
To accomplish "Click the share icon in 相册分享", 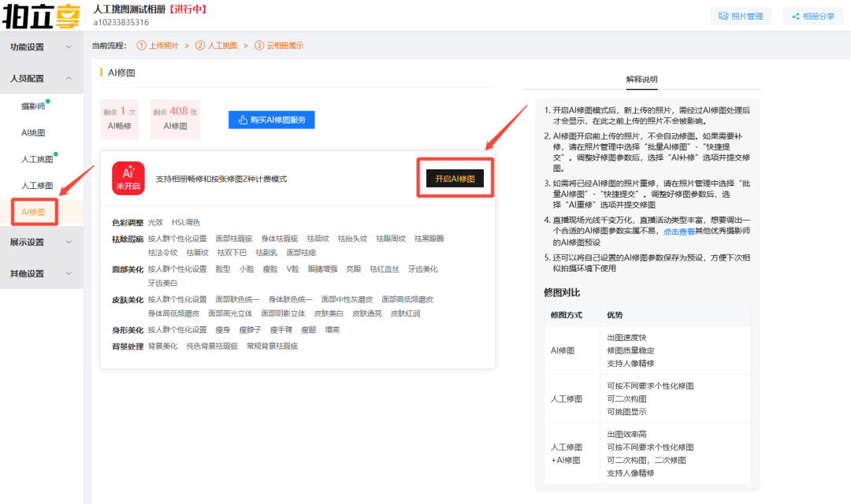I will pos(795,16).
